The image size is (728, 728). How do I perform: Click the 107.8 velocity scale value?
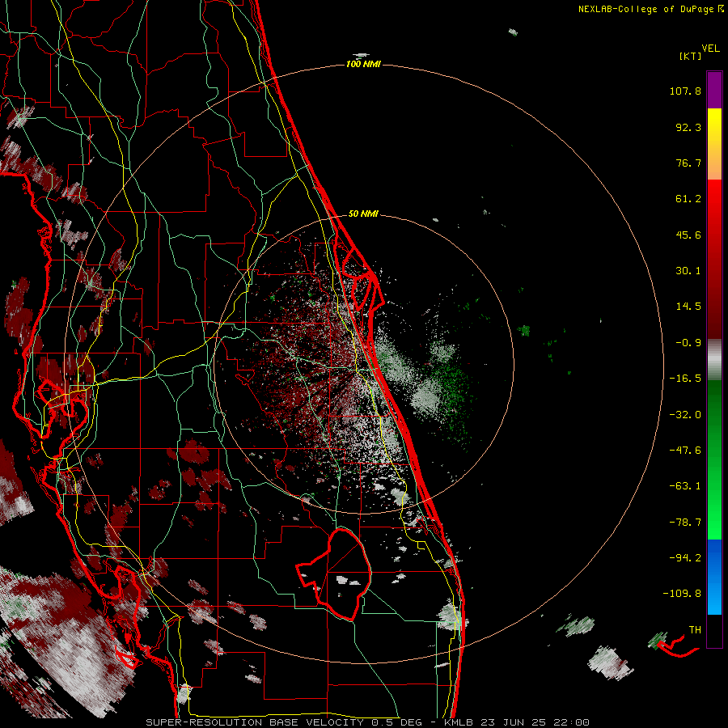[685, 91]
